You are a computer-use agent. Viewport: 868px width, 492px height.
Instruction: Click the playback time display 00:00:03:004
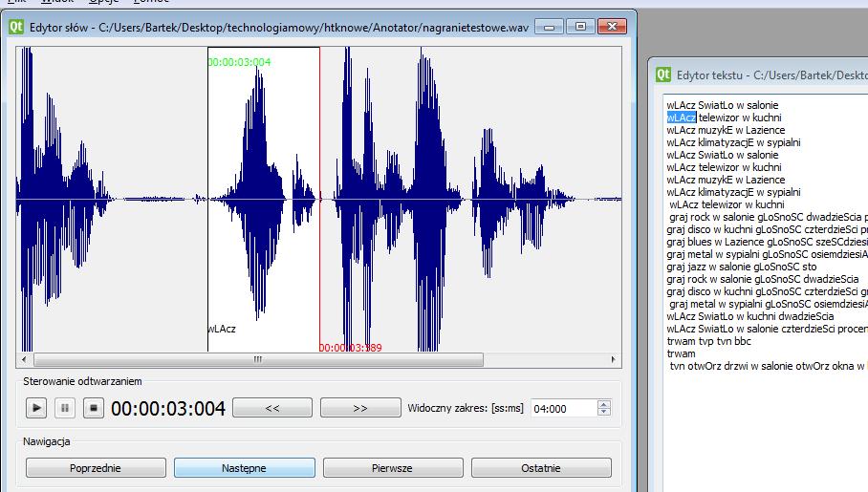coord(168,409)
